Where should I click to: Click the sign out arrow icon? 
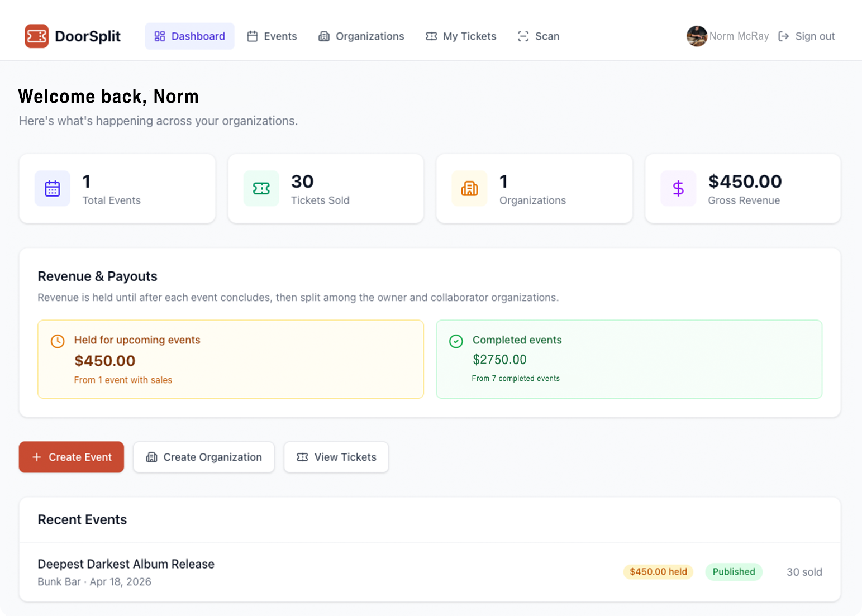pos(784,36)
